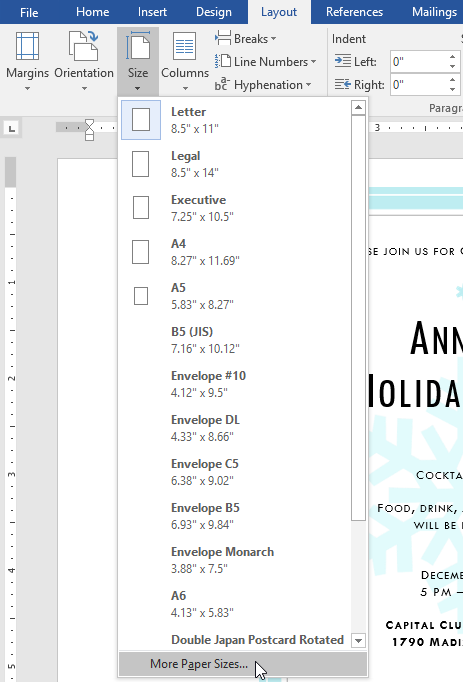Decrease the Left indent value
This screenshot has width=463, height=682.
pos(453,67)
